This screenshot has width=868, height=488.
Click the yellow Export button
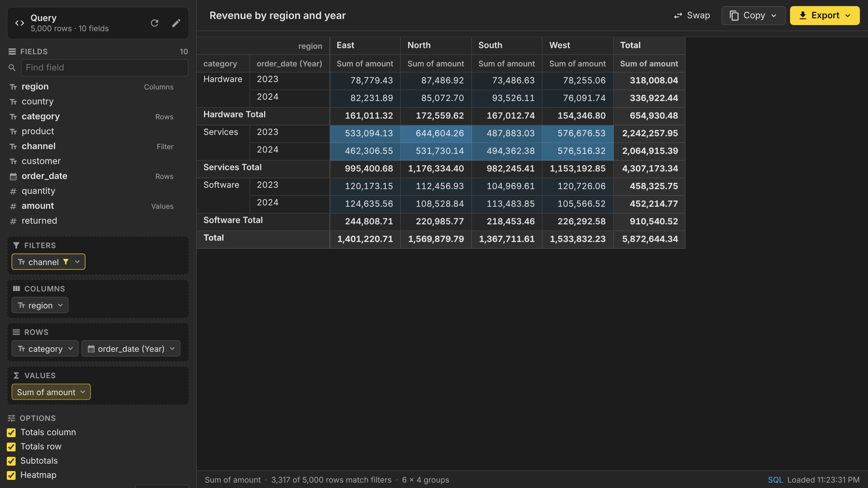825,16
